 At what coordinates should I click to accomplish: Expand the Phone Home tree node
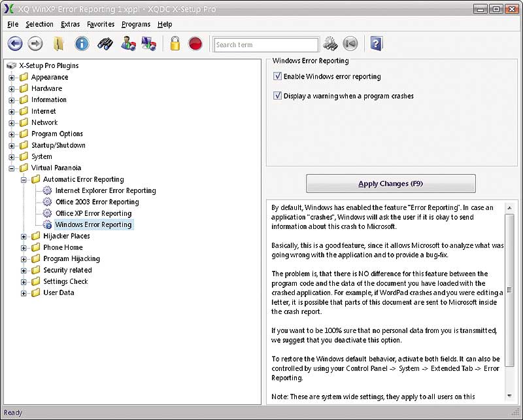click(x=24, y=248)
